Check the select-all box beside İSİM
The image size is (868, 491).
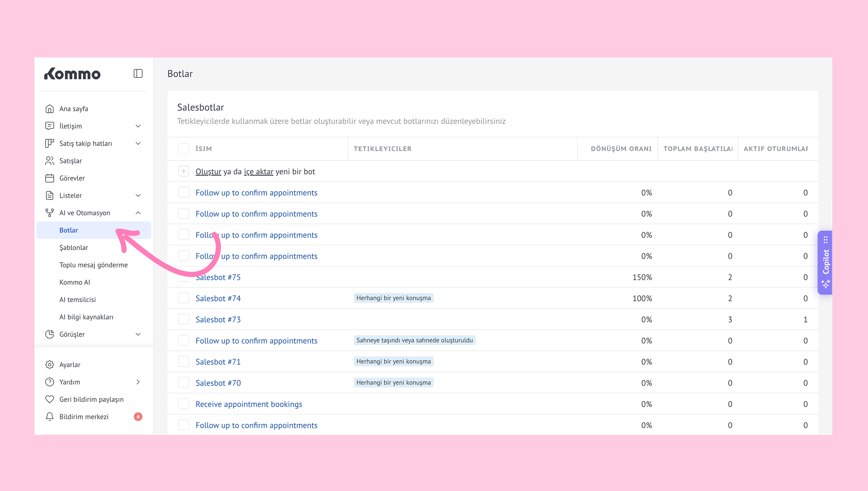point(183,149)
